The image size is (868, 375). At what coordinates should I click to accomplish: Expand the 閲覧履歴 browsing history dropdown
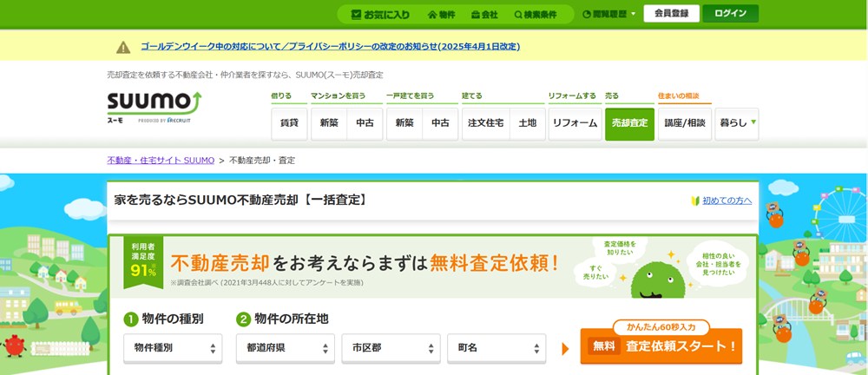(609, 15)
